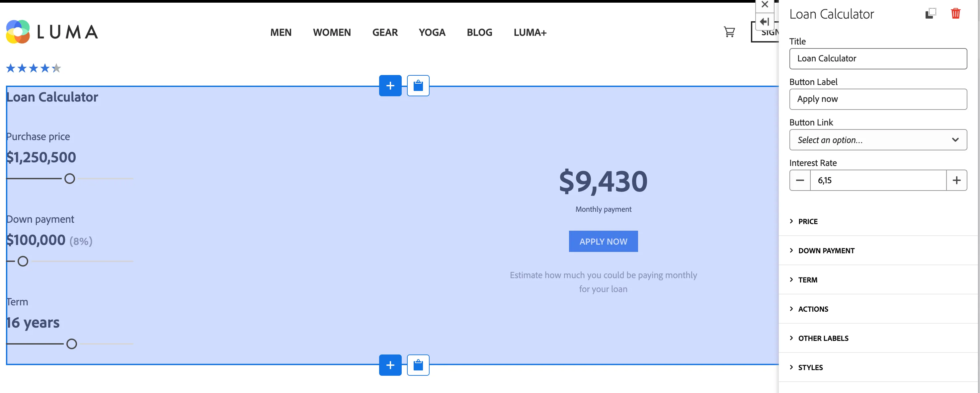This screenshot has height=393, width=980.
Task: Add block above Loan Calculator with plus button
Action: click(x=390, y=86)
